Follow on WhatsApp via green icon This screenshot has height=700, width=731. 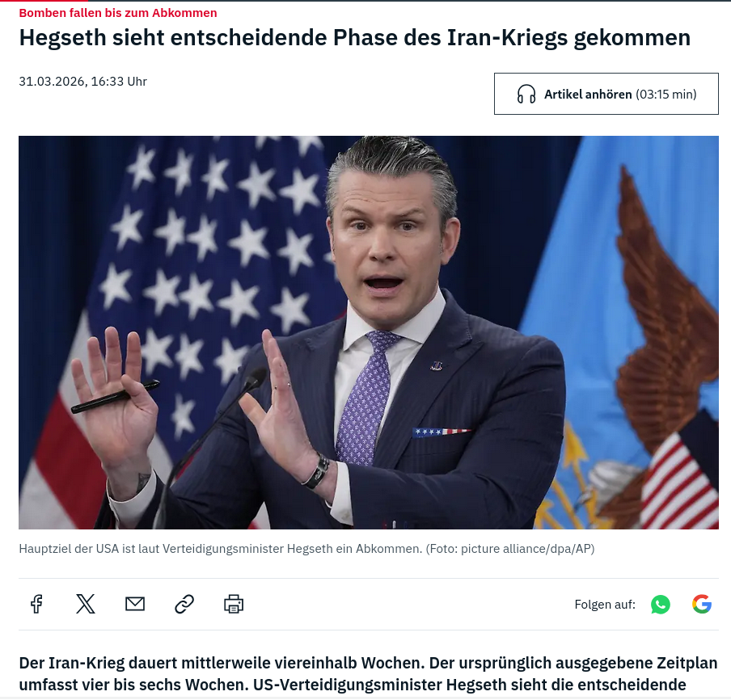[660, 605]
